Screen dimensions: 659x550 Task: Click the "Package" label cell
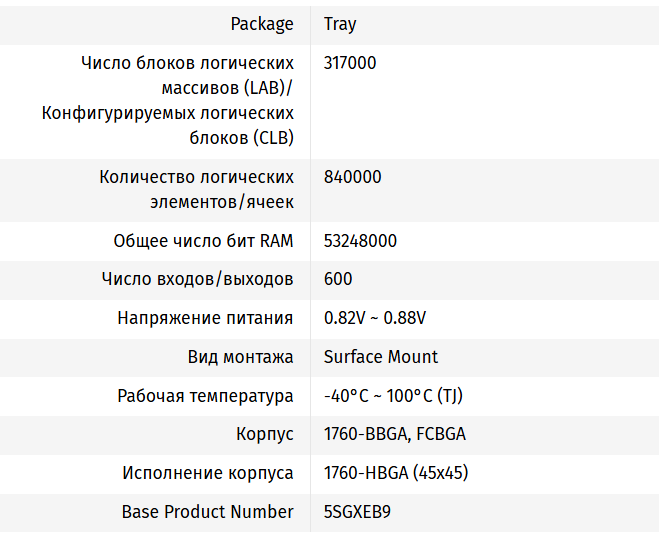(262, 24)
